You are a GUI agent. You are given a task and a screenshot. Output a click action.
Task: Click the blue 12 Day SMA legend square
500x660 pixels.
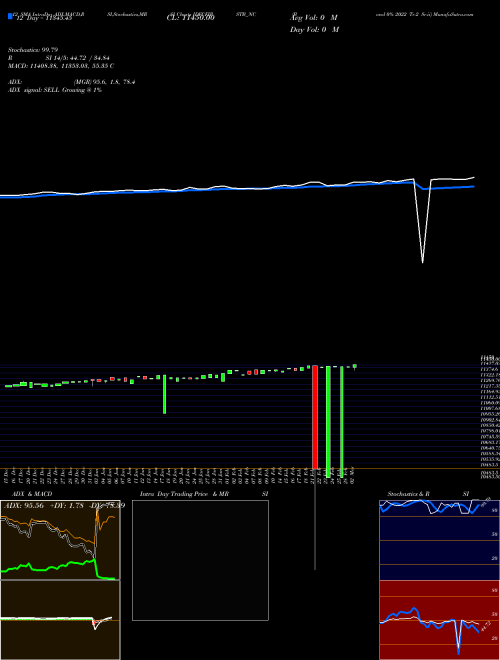[11, 17]
